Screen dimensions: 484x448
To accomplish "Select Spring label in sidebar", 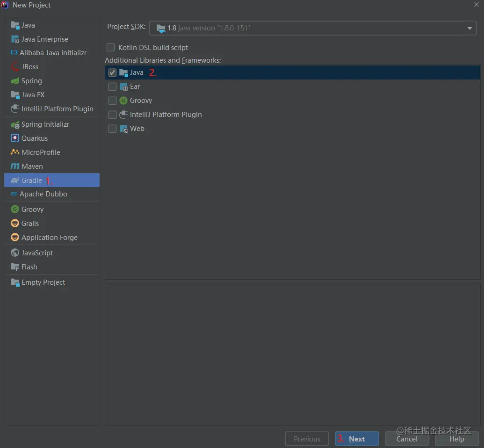I will 32,81.
